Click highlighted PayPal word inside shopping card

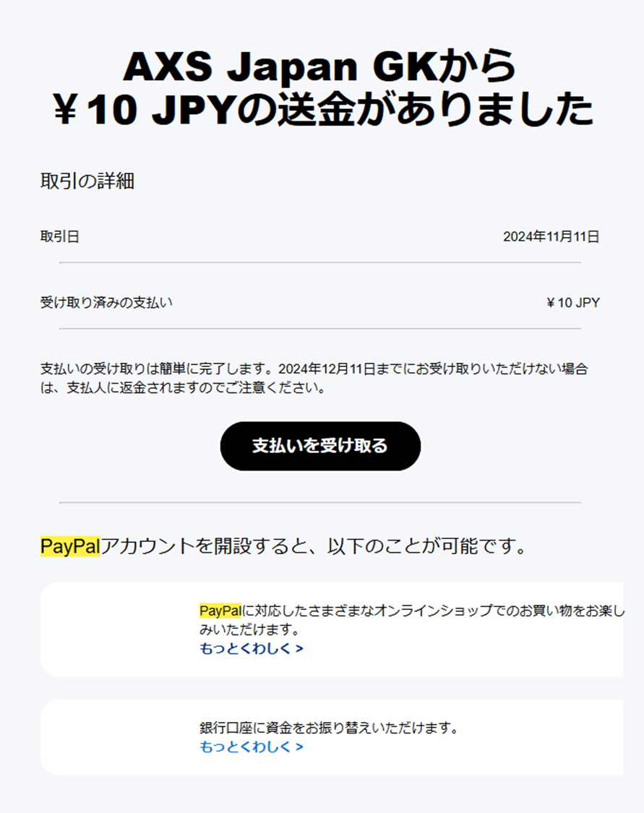click(220, 611)
